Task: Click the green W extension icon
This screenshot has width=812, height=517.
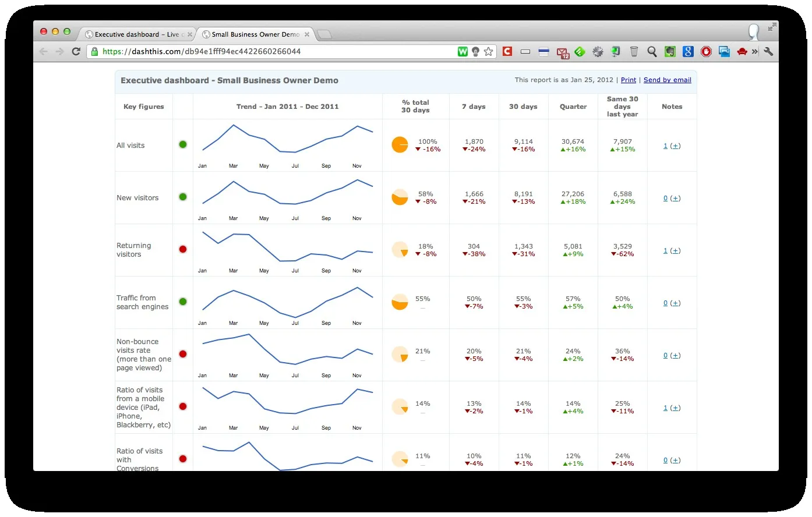Action: 463,51
